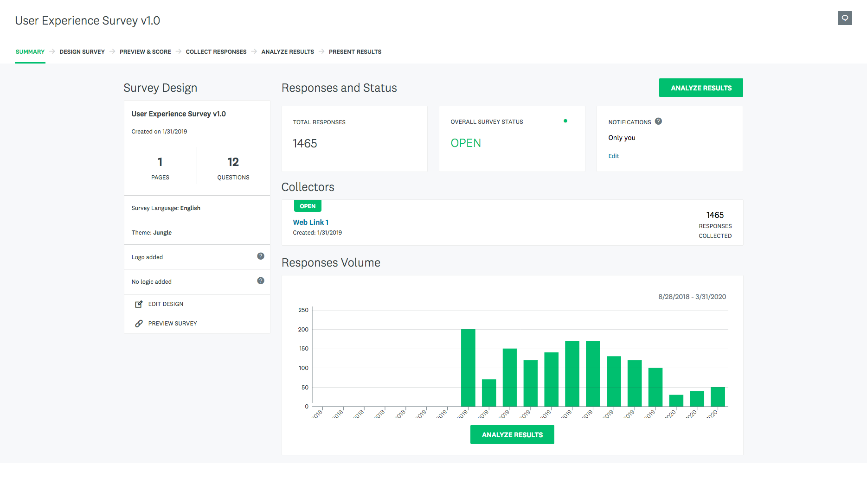Click the OPEN overall survey status text

pyautogui.click(x=466, y=143)
